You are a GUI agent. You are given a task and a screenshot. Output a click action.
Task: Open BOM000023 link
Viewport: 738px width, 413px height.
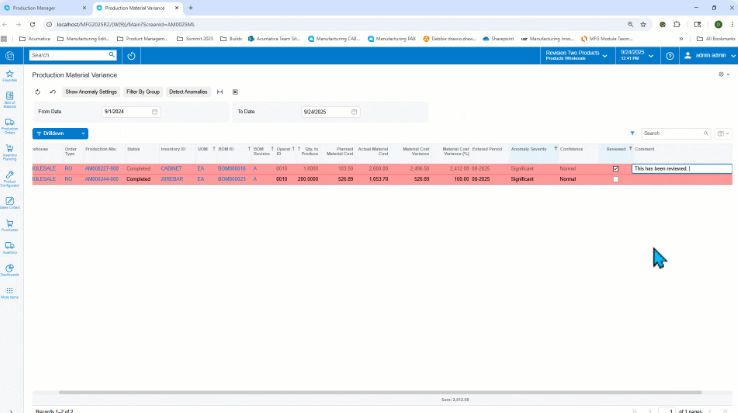click(x=232, y=179)
